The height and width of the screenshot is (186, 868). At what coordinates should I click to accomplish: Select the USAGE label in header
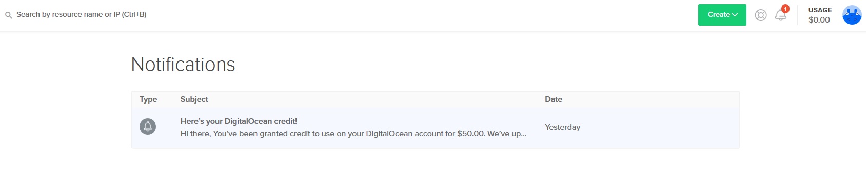pyautogui.click(x=820, y=10)
